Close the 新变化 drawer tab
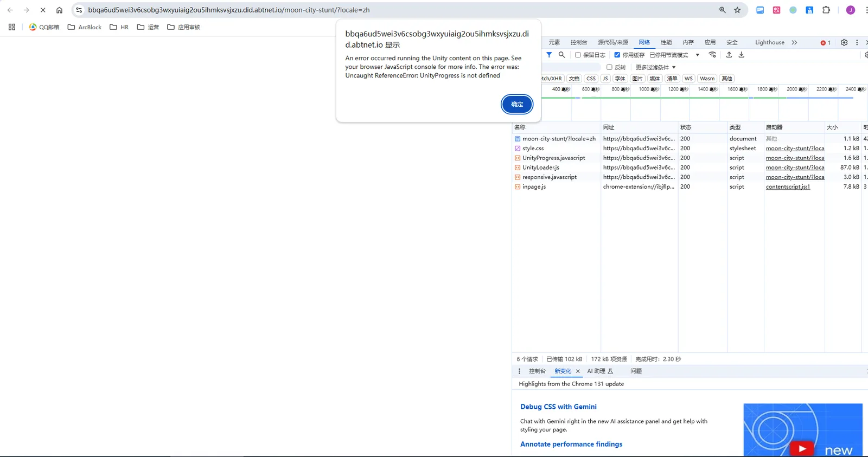The image size is (868, 457). 578,371
